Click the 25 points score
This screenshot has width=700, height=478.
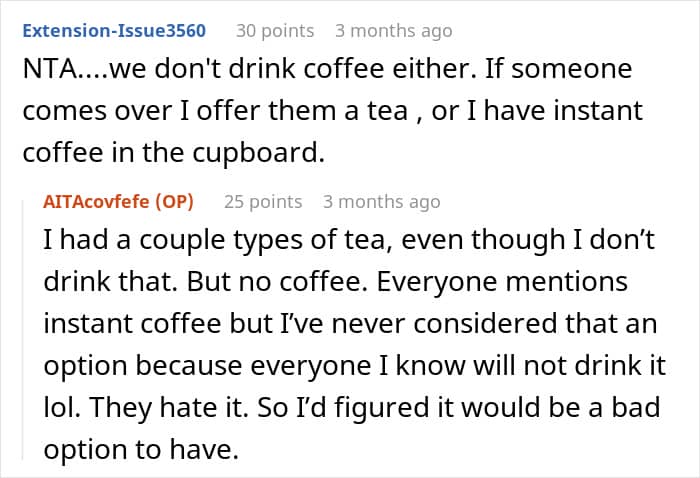[263, 202]
